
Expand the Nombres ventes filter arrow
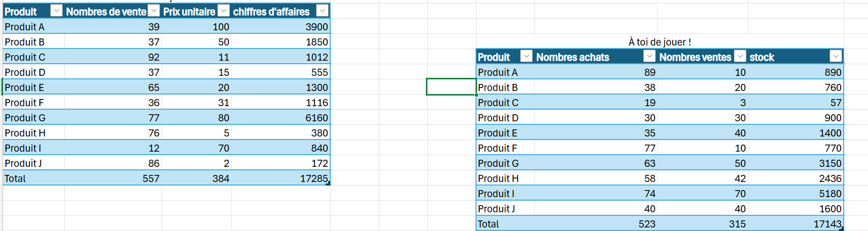[x=740, y=57]
